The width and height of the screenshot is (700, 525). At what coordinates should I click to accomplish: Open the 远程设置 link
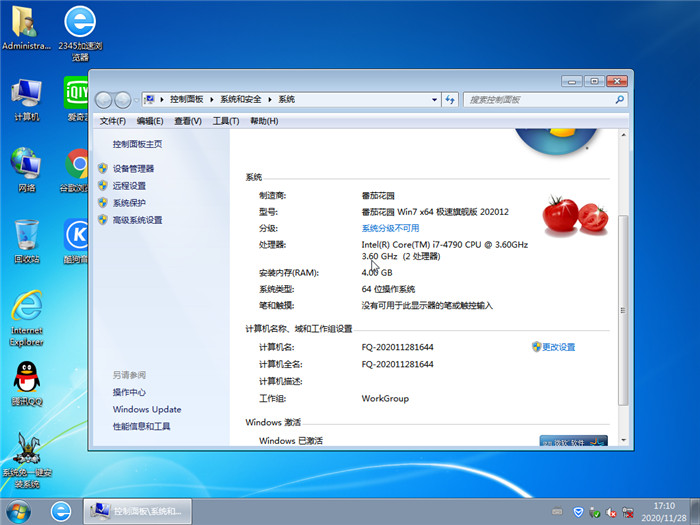tap(129, 186)
